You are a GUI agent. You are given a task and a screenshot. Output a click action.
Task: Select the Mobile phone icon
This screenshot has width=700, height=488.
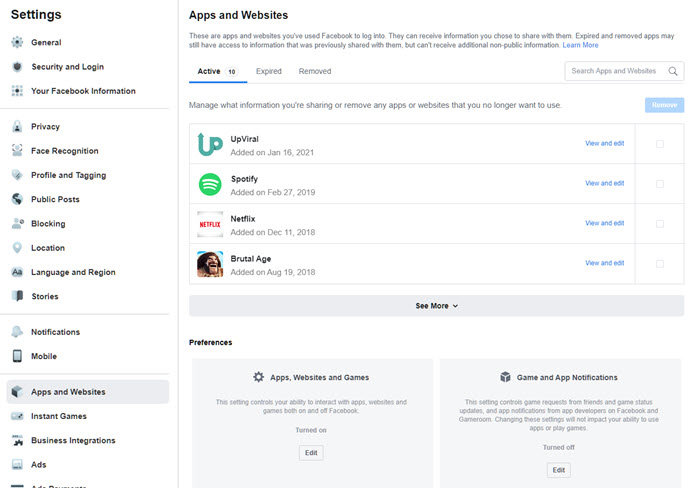click(17, 356)
